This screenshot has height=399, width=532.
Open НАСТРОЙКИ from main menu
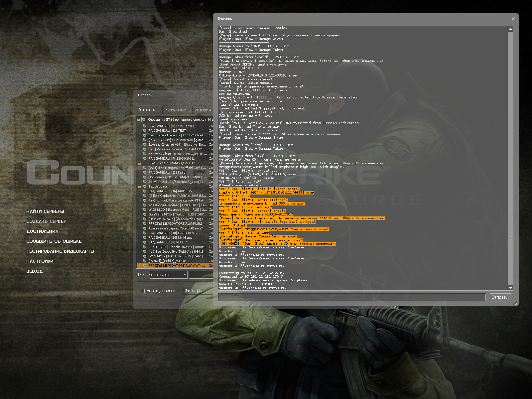[40, 261]
